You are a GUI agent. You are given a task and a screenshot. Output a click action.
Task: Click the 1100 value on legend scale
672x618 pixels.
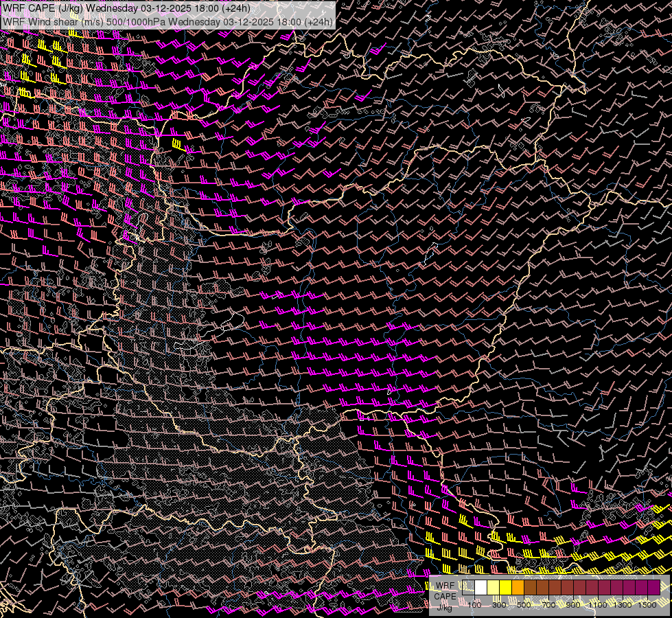(x=598, y=604)
